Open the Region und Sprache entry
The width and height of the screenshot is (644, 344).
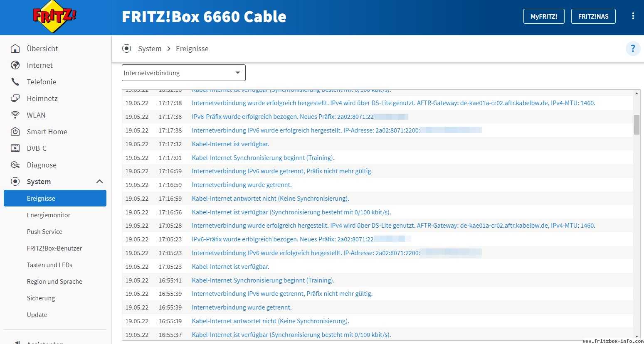point(54,281)
